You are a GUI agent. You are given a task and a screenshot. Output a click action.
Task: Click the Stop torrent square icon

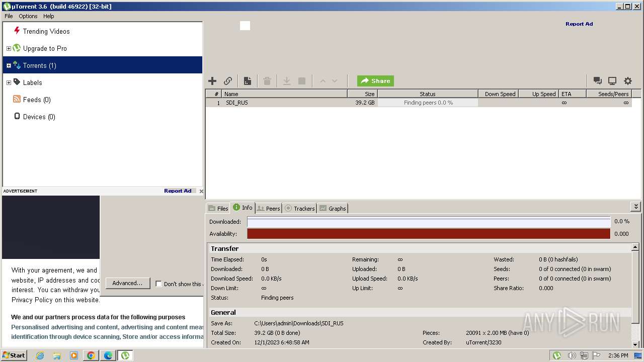point(302,81)
